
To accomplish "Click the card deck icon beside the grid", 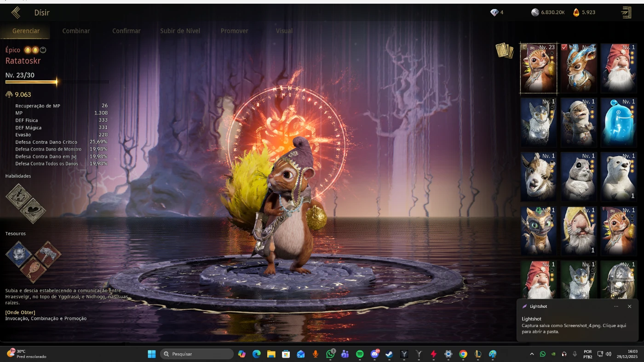I will pos(504,51).
